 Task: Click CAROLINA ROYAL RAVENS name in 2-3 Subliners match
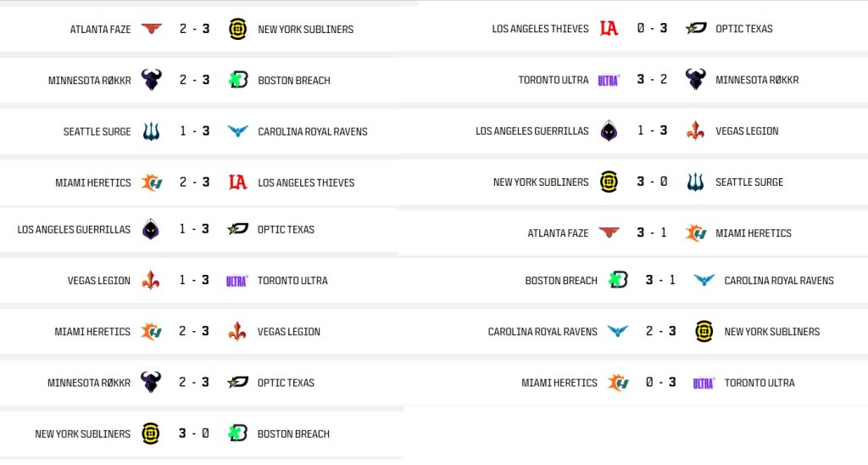[x=542, y=332]
